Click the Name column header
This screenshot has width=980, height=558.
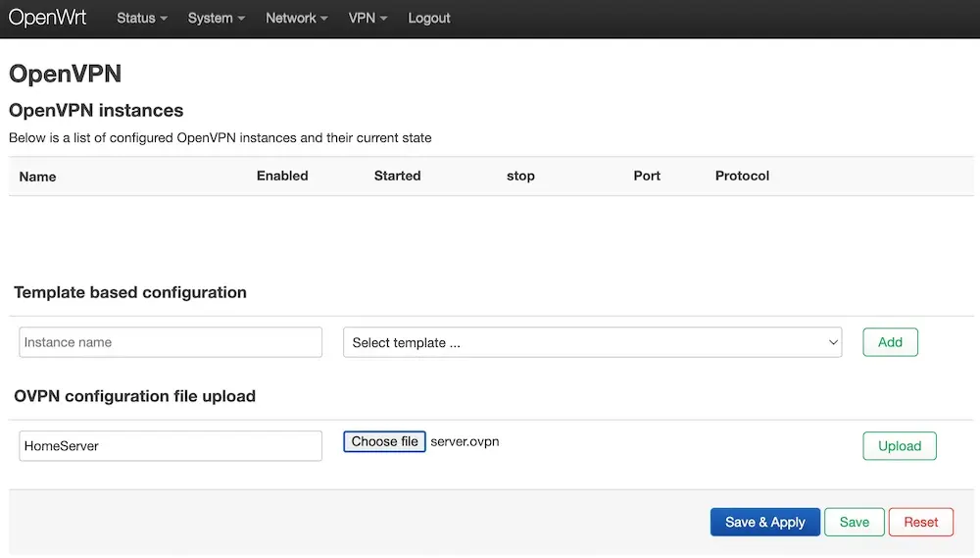coord(37,177)
